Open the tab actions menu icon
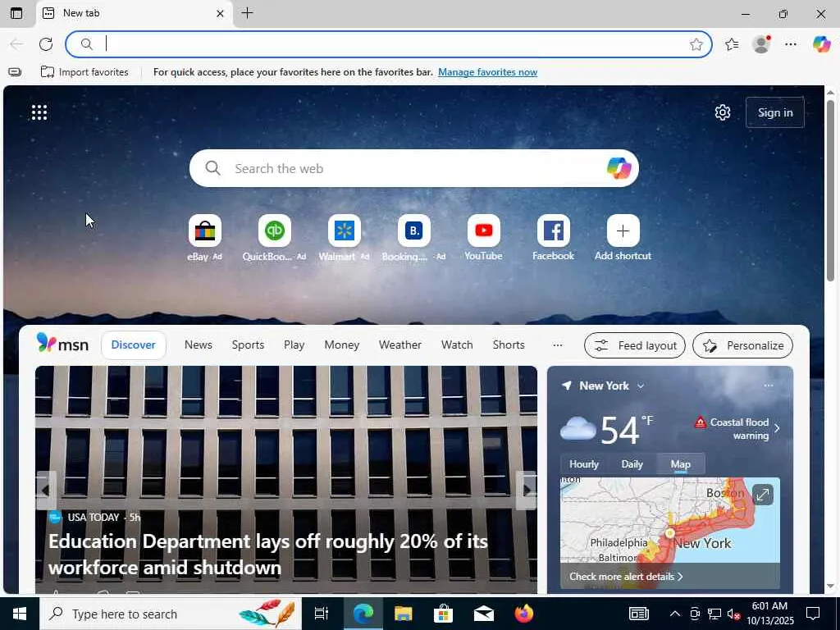This screenshot has height=630, width=840. [16, 13]
